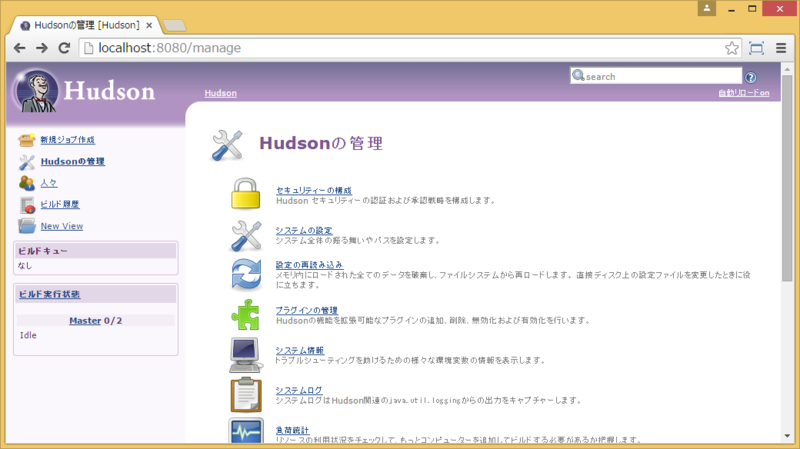Click the load statistics monitor icon
Screen dimensions: 800x449
click(x=246, y=431)
